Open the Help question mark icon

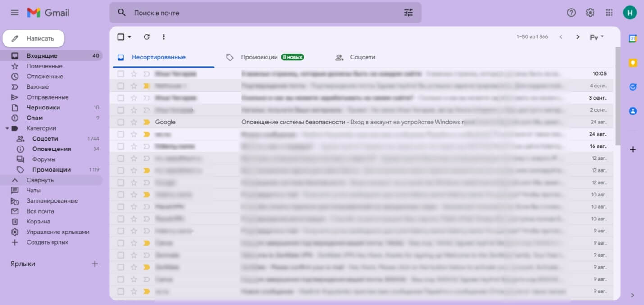(571, 13)
